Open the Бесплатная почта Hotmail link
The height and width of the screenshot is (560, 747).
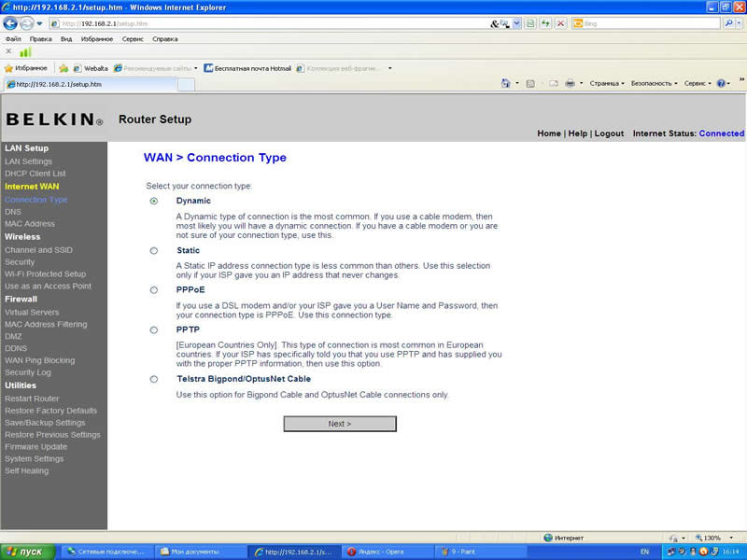point(247,68)
